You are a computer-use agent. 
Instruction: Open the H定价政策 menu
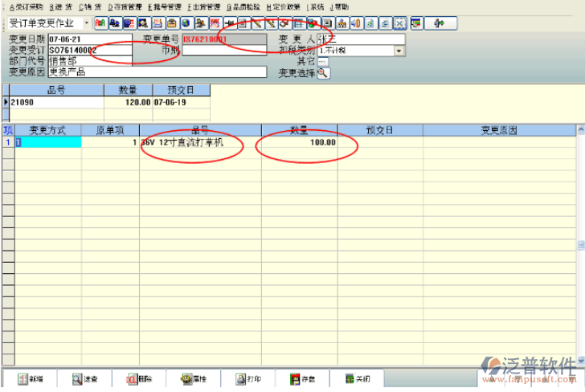coord(283,6)
